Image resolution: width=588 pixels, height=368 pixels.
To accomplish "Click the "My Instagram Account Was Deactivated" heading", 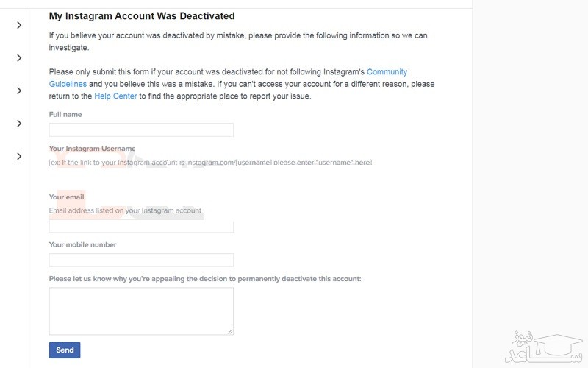I will coord(142,15).
